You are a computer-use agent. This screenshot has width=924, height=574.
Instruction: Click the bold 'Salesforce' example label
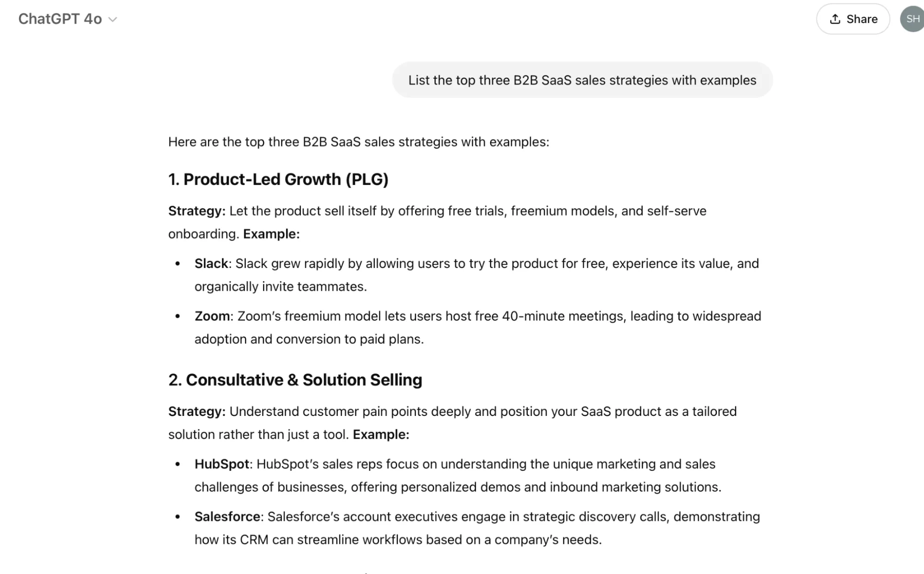coord(227,517)
